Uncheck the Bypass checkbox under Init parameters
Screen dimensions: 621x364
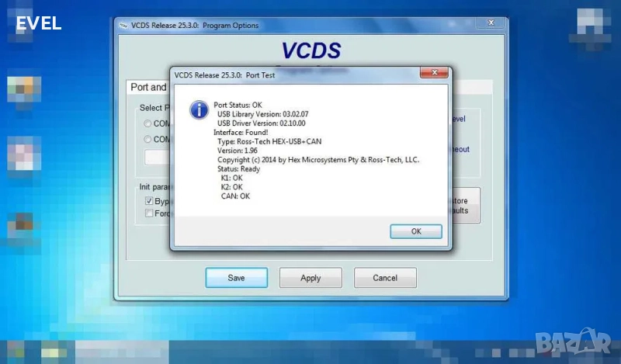point(149,201)
